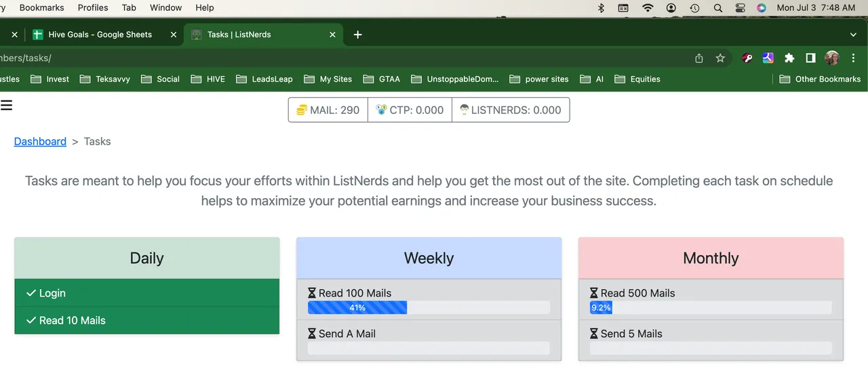Screen dimensions: 868x382
Task: Open macOS Control Center toggles
Action: tap(740, 8)
